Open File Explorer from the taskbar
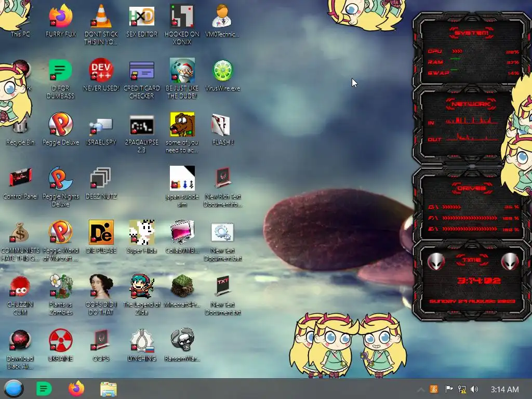Screen dimensions: 532x399 tap(109, 389)
